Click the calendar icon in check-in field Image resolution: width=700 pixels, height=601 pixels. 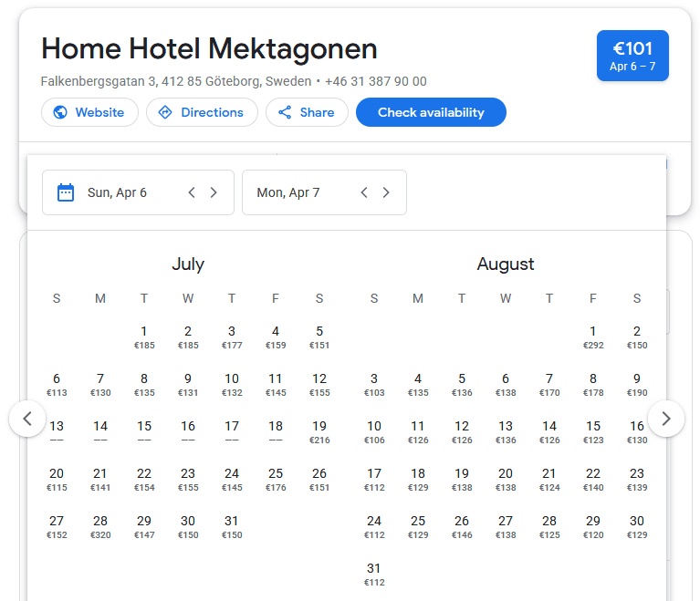66,192
